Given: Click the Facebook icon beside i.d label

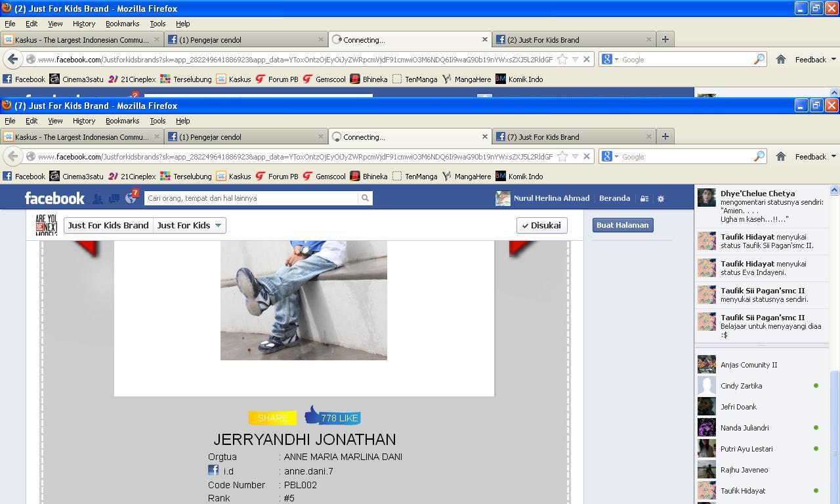Looking at the screenshot, I should 213,470.
